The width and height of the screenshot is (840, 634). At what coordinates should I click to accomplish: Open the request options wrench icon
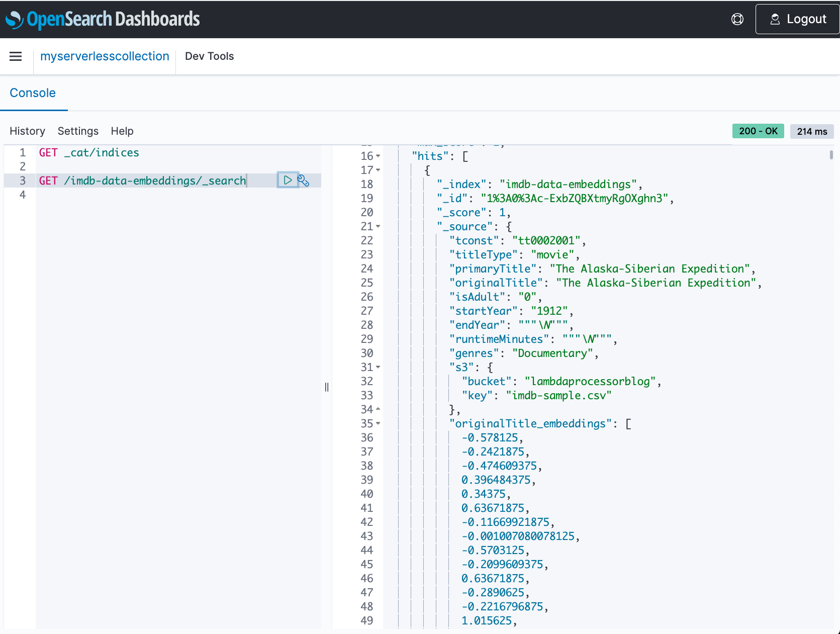click(304, 180)
